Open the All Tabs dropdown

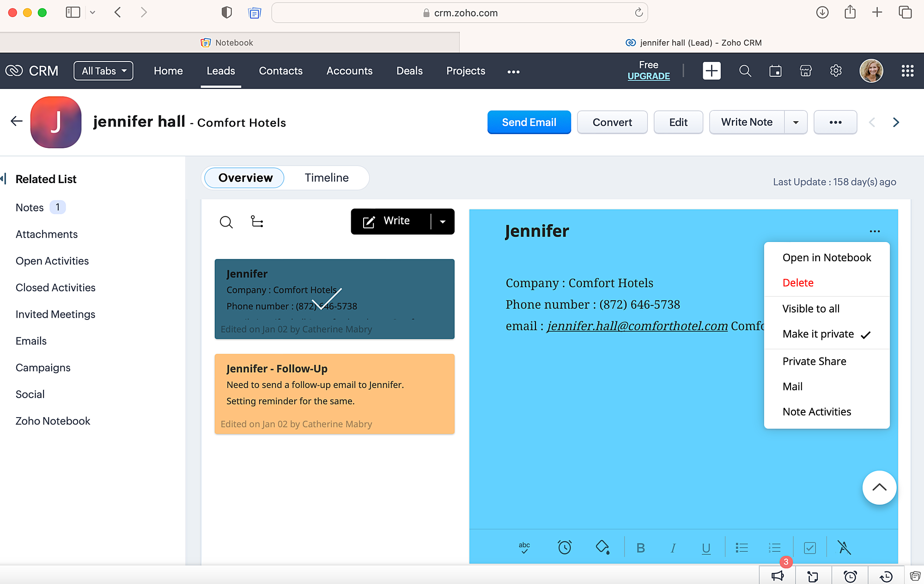point(103,71)
